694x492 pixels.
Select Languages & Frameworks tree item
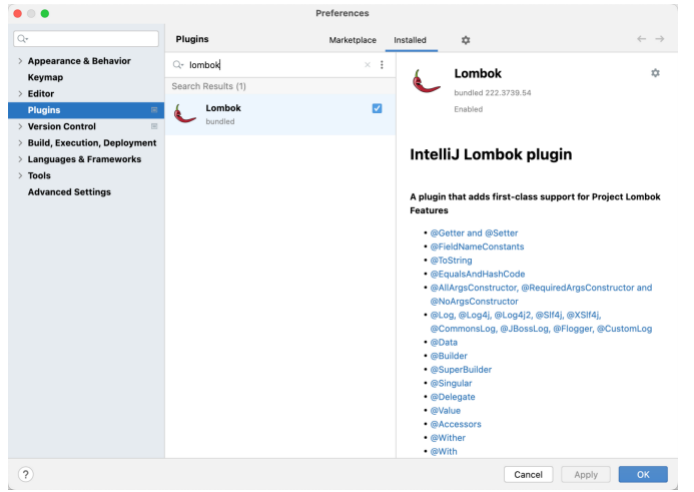coord(84,159)
